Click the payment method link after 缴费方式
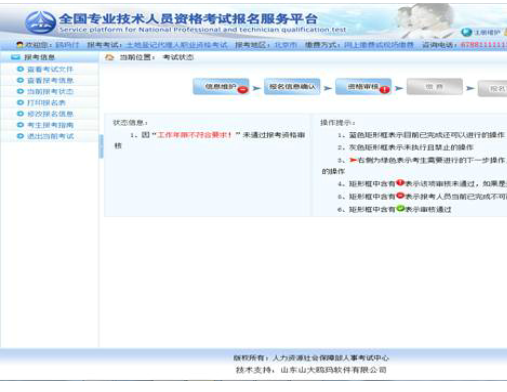Screen dimensions: 507x392 pos(379,45)
